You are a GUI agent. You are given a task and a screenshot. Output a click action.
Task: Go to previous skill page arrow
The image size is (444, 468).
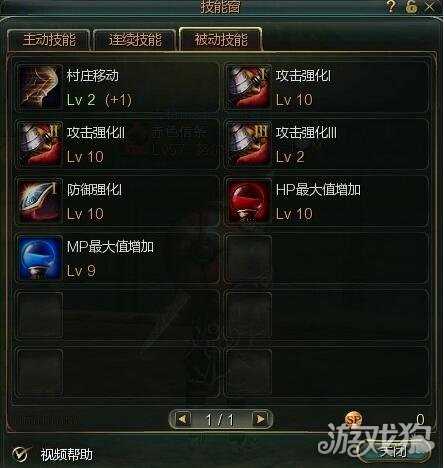pos(182,419)
